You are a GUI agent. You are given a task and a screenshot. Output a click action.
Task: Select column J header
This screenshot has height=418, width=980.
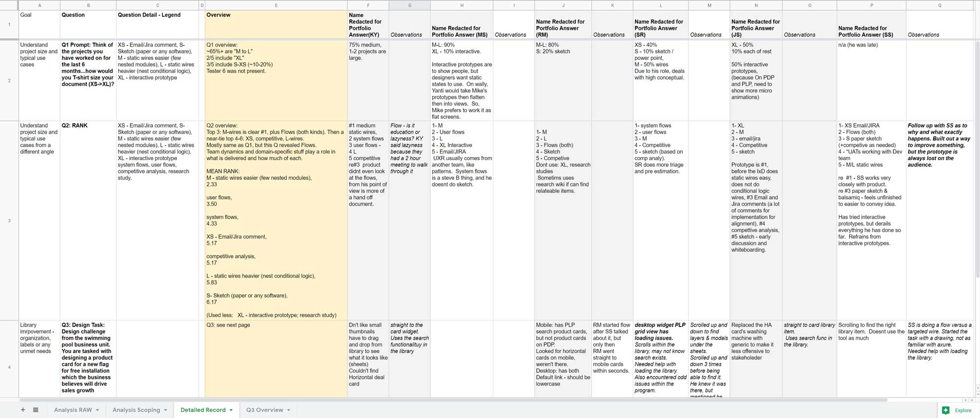click(x=563, y=5)
